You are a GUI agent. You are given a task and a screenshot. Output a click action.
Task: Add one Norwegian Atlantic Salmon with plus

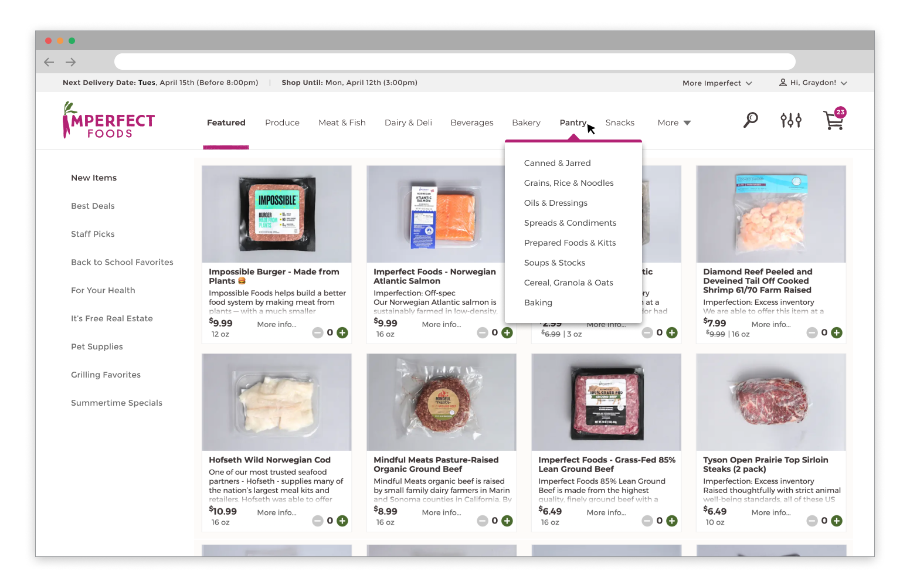(x=507, y=333)
